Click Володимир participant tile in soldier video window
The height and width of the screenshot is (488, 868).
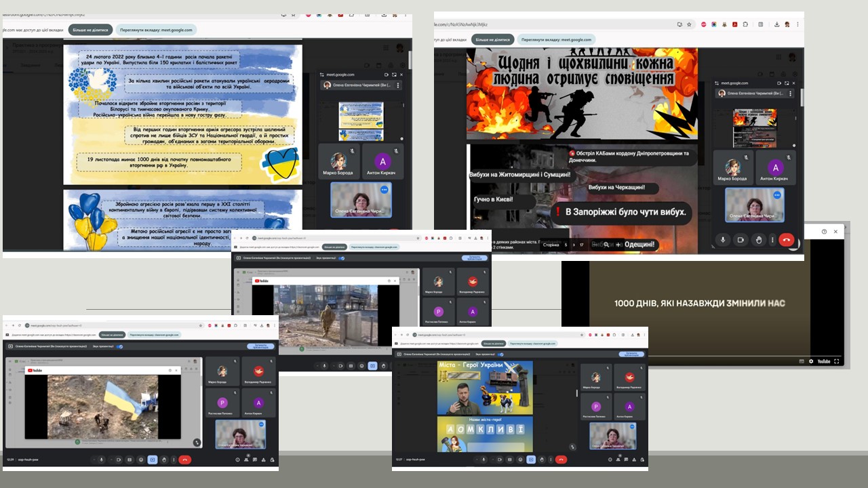(x=473, y=281)
